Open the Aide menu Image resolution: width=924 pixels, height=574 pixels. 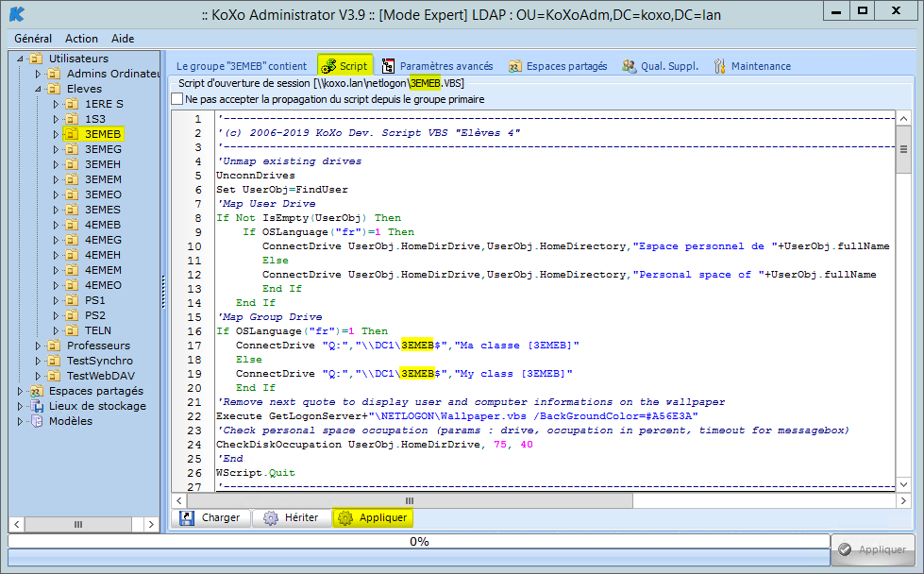click(123, 39)
